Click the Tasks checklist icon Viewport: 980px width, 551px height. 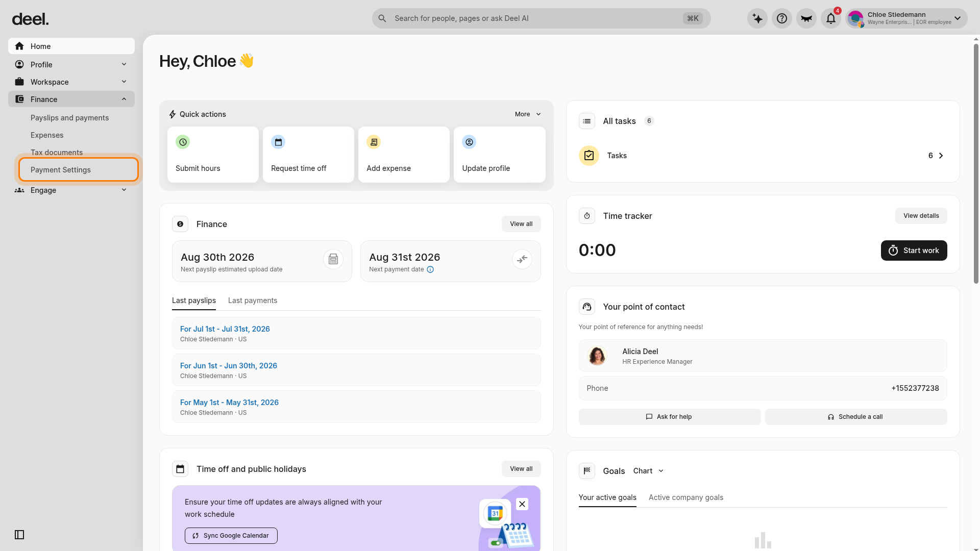pyautogui.click(x=589, y=156)
